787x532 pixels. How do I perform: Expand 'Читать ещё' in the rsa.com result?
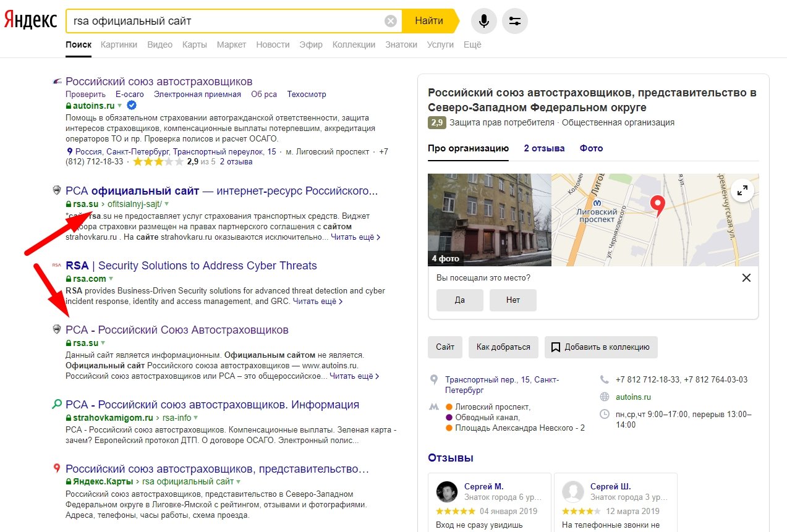318,302
